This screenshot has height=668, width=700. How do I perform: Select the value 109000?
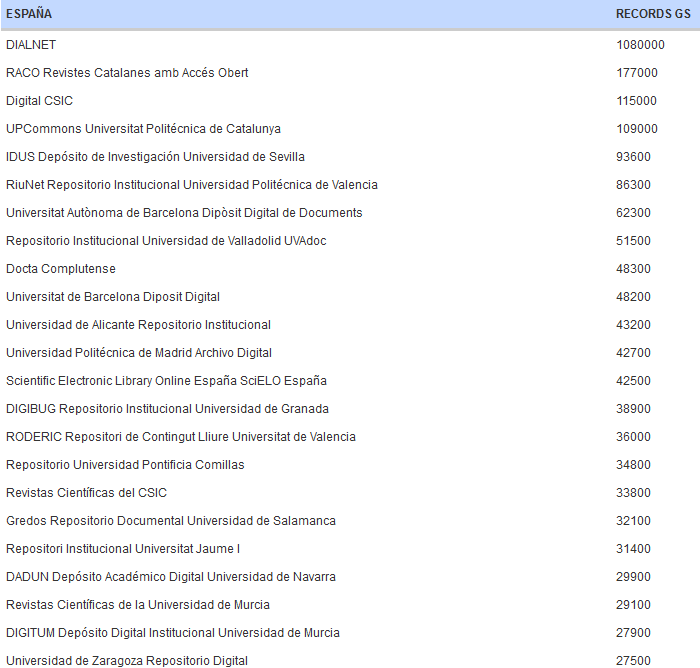pos(637,129)
